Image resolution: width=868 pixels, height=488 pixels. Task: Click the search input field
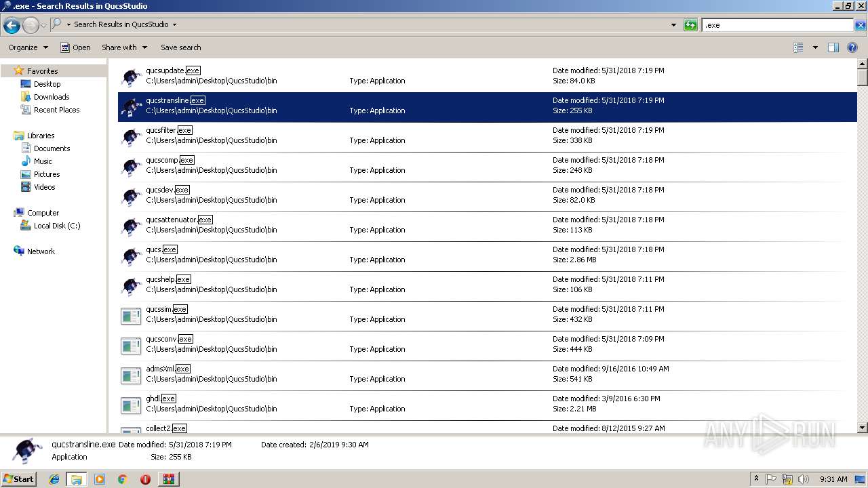(777, 25)
